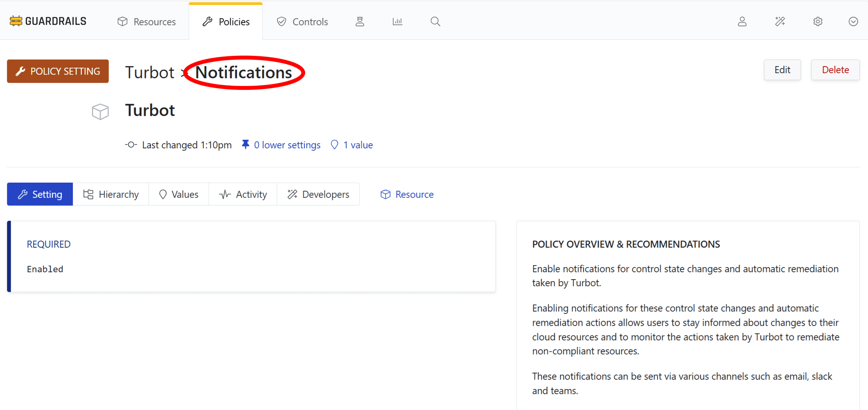868x410 pixels.
Task: Switch to the Developers tab
Action: point(318,194)
